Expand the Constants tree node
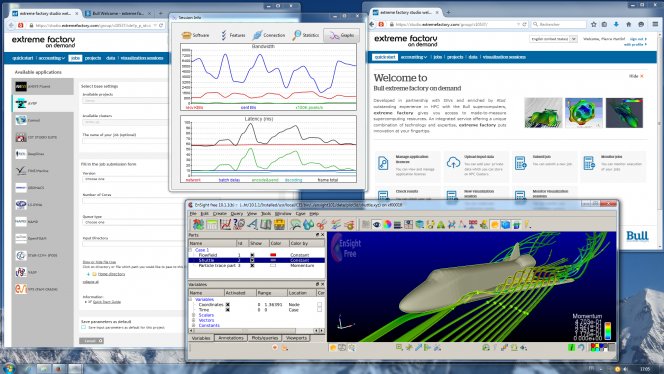Image resolution: width=664 pixels, height=374 pixels. click(x=194, y=325)
